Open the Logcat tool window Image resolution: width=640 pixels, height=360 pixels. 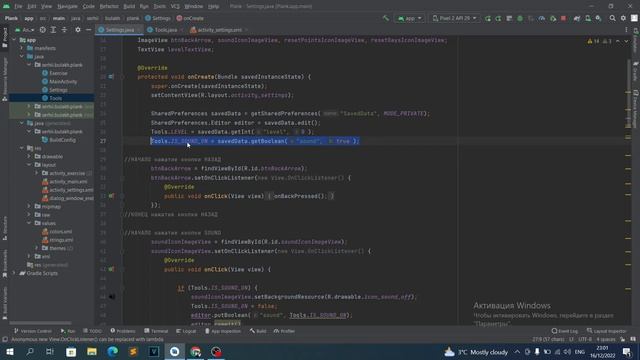(186, 331)
